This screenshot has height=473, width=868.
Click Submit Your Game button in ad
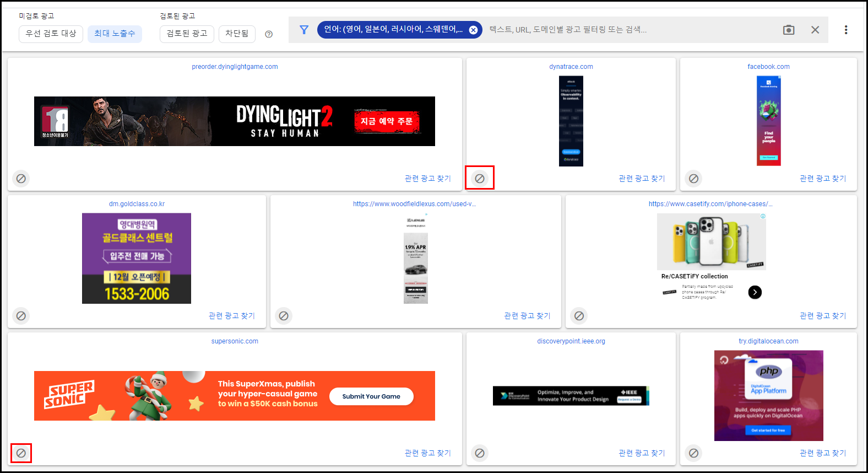click(x=371, y=396)
